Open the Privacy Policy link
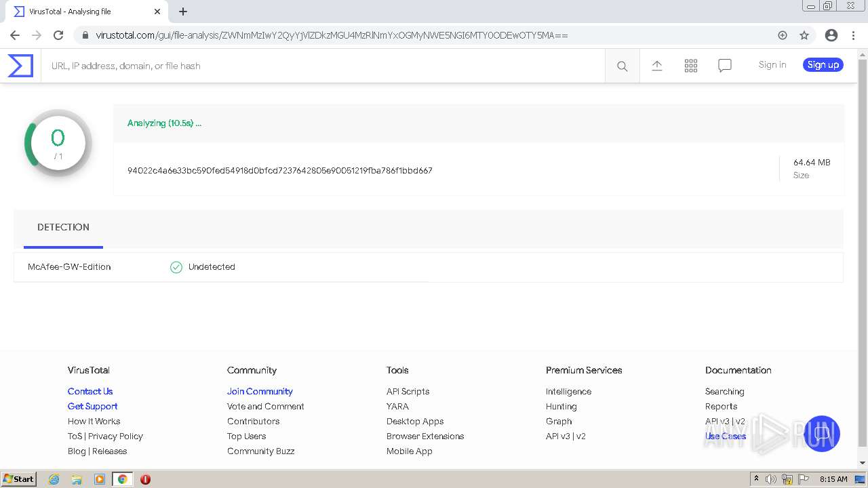Image resolution: width=868 pixels, height=488 pixels. click(115, 436)
